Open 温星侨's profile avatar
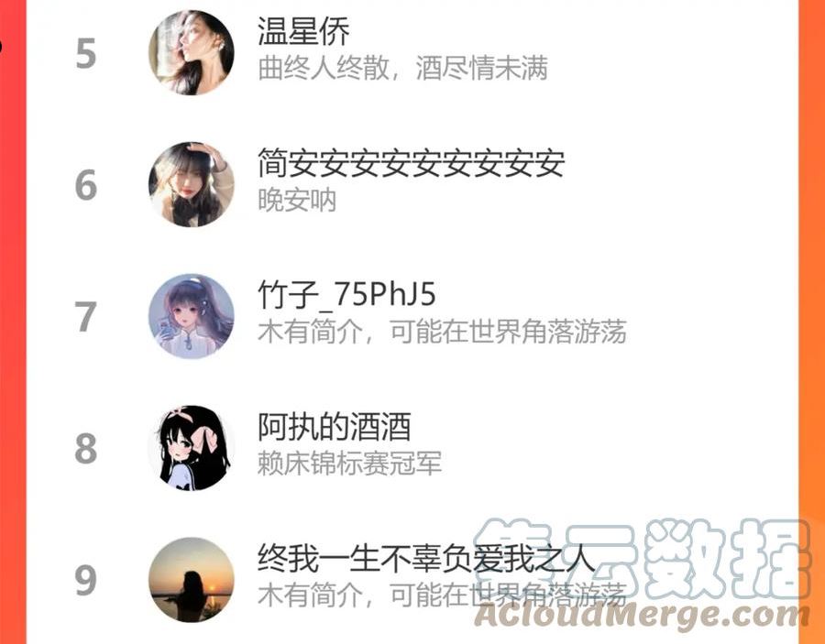825x644 pixels. 191,52
